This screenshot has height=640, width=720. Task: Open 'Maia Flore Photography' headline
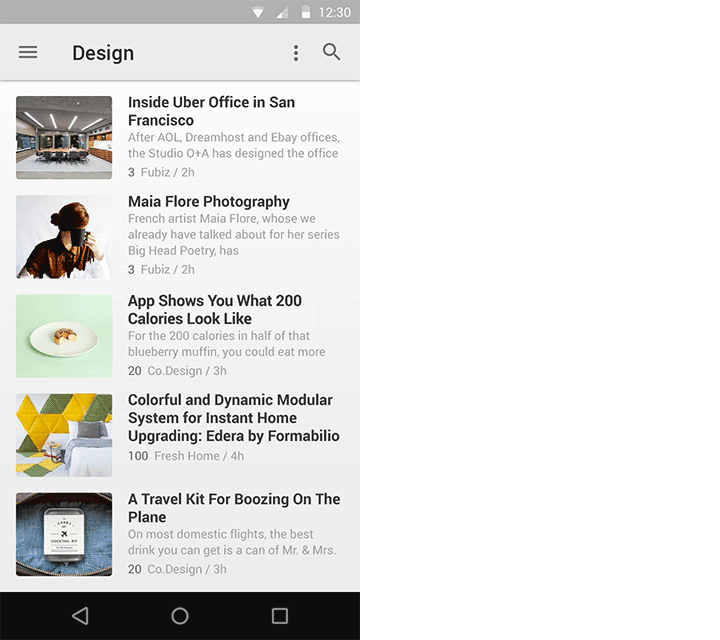208,201
